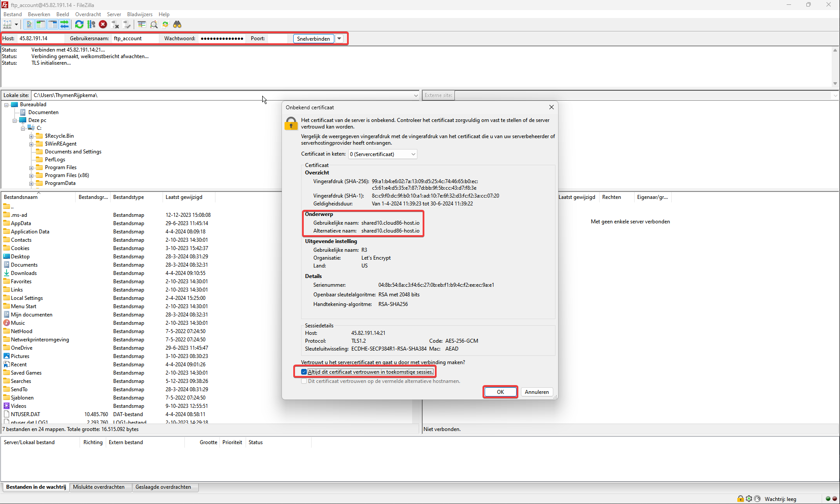Click red cancel current operation icon
Screen dimensions: 840x504
[103, 24]
